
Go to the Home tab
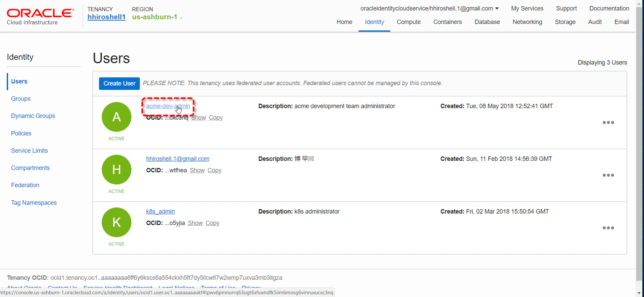click(x=344, y=22)
